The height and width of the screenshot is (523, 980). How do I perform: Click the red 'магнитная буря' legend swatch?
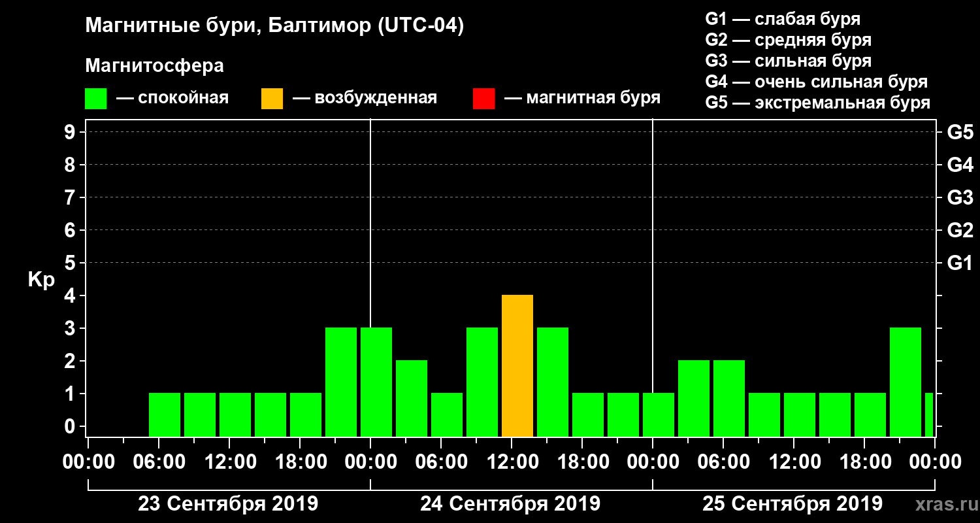483,99
